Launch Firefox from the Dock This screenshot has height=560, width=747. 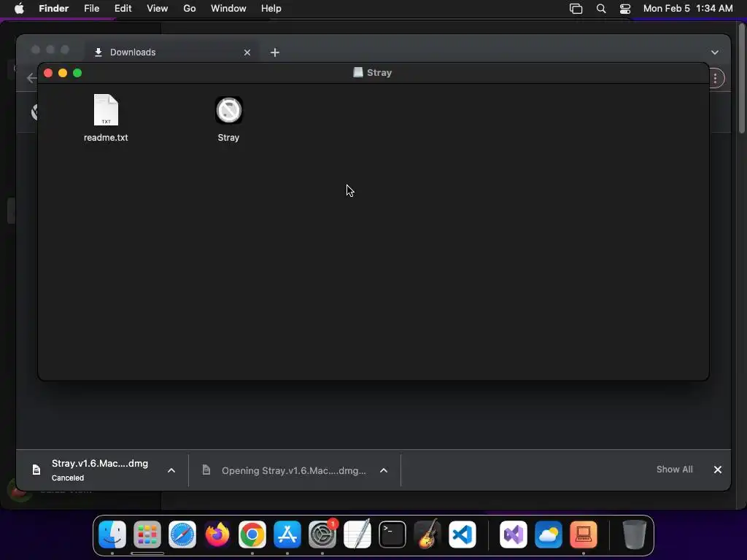pyautogui.click(x=217, y=534)
